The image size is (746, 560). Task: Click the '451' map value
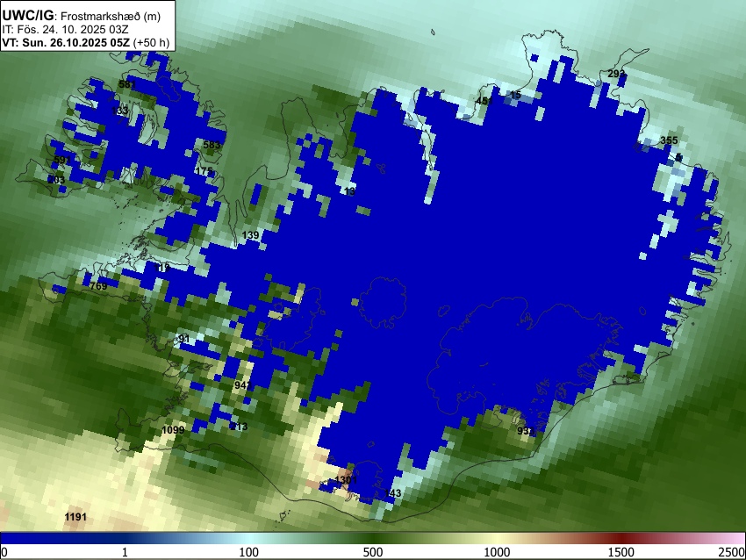[484, 101]
